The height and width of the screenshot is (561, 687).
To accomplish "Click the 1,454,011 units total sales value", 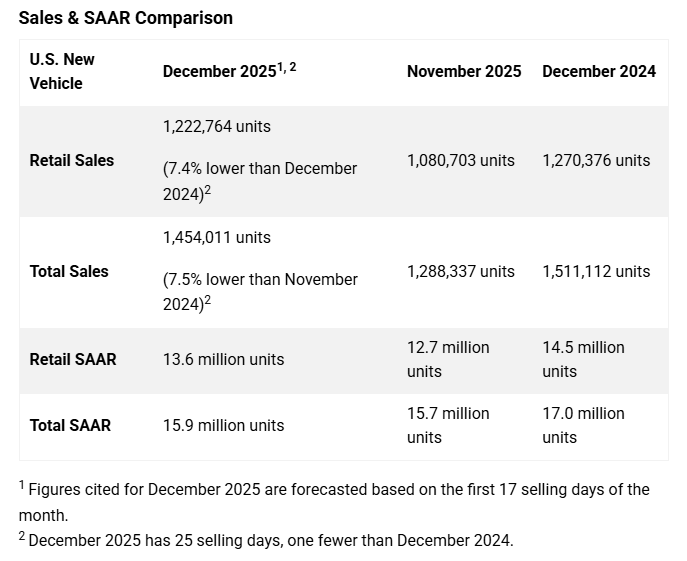I will (216, 238).
